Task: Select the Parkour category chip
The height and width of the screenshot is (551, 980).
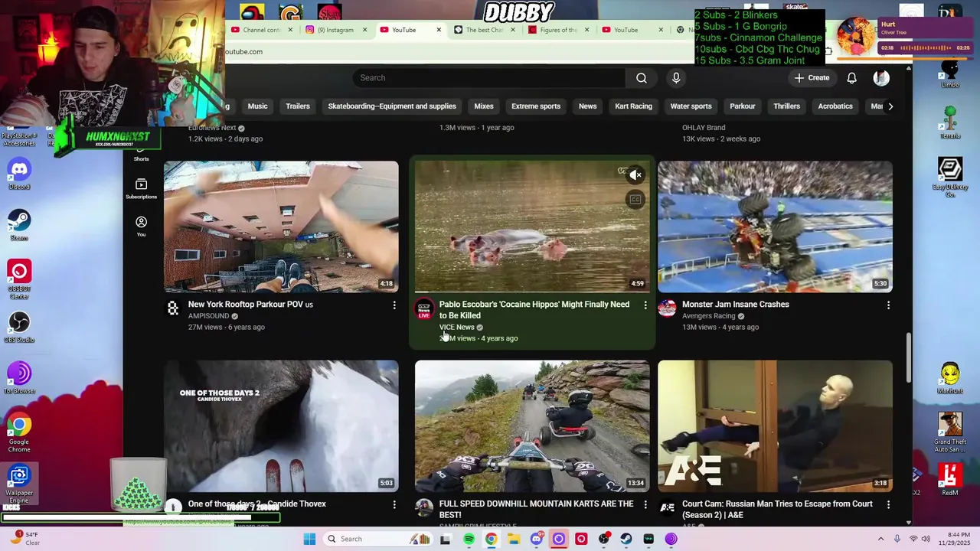Action: point(742,106)
